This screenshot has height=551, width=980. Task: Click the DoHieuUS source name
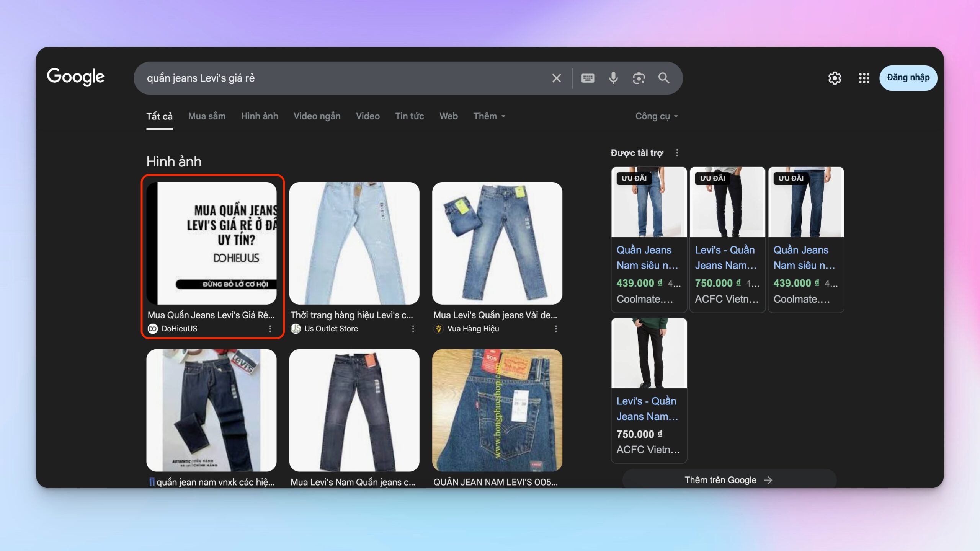point(180,329)
